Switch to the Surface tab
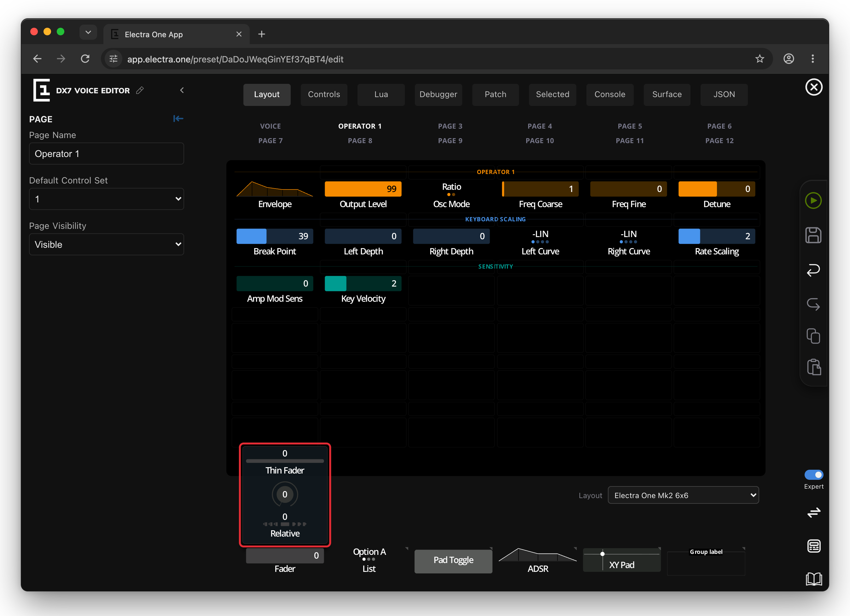The width and height of the screenshot is (850, 616). click(x=667, y=95)
